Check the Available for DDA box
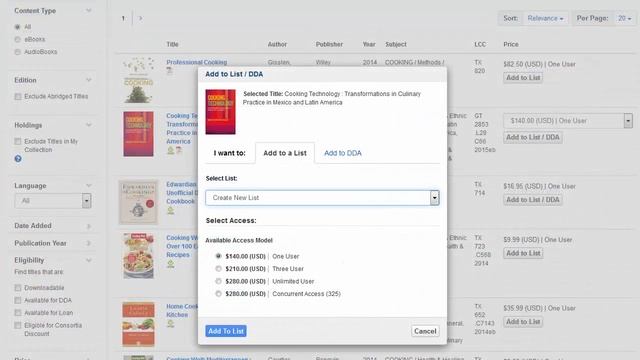This screenshot has width=640, height=360. click(18, 300)
